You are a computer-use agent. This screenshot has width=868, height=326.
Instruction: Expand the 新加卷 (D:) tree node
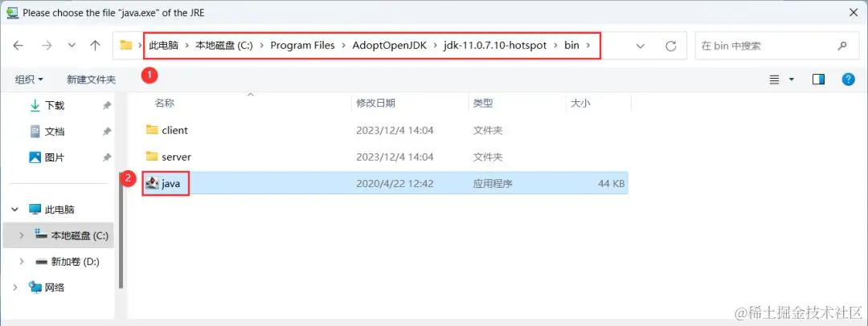tap(22, 261)
